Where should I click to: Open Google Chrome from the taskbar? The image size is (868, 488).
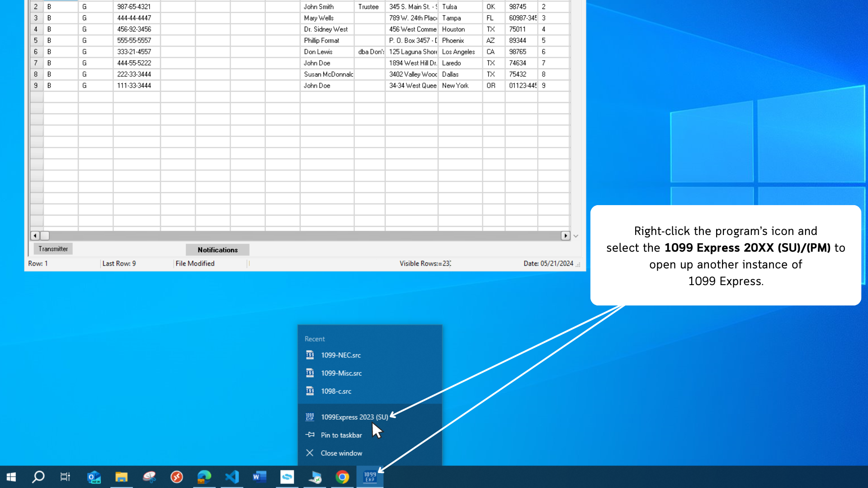tap(342, 477)
